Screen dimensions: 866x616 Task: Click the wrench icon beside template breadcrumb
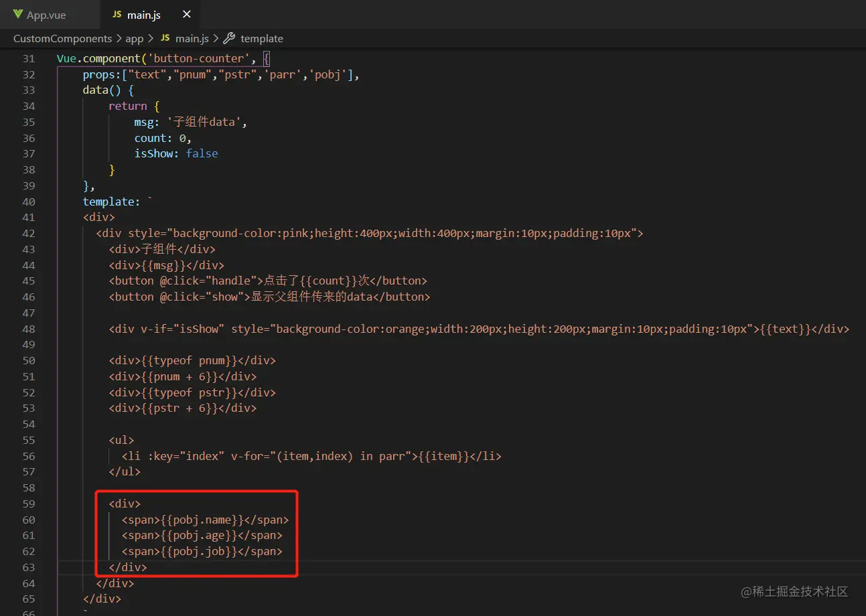click(x=229, y=39)
